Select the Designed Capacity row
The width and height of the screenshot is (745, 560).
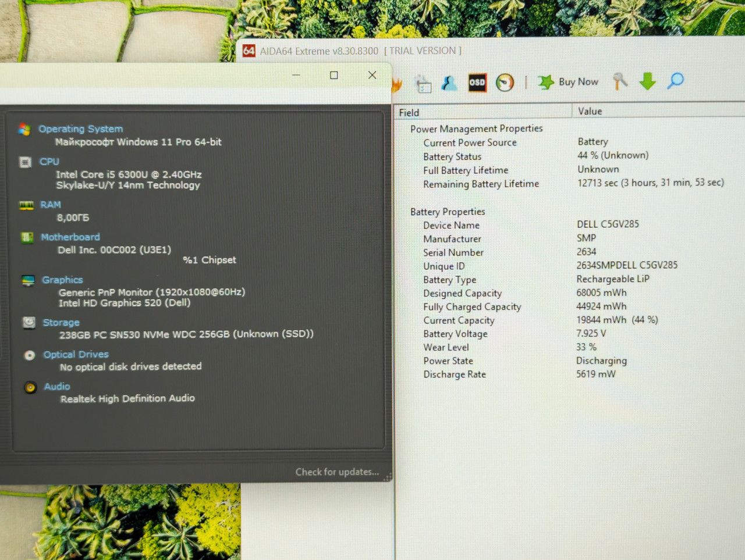pyautogui.click(x=570, y=293)
